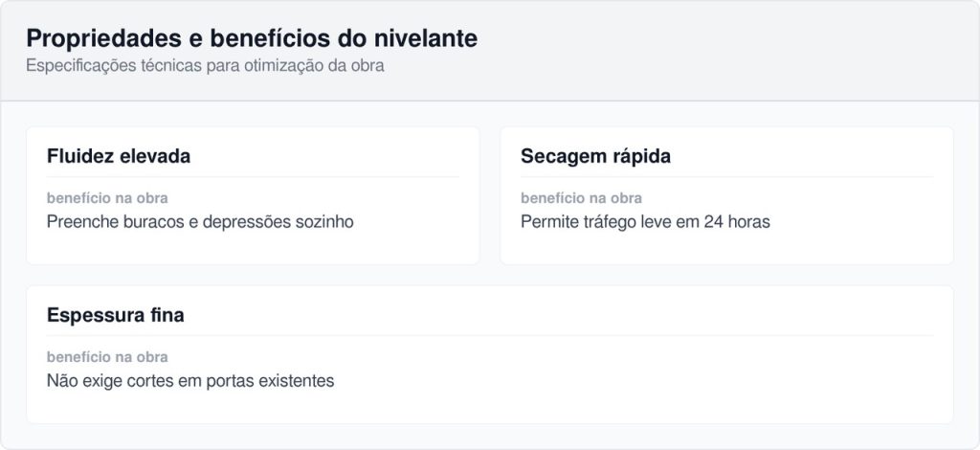Click "benefício na obra" label under Secagem rápida

[x=581, y=198]
